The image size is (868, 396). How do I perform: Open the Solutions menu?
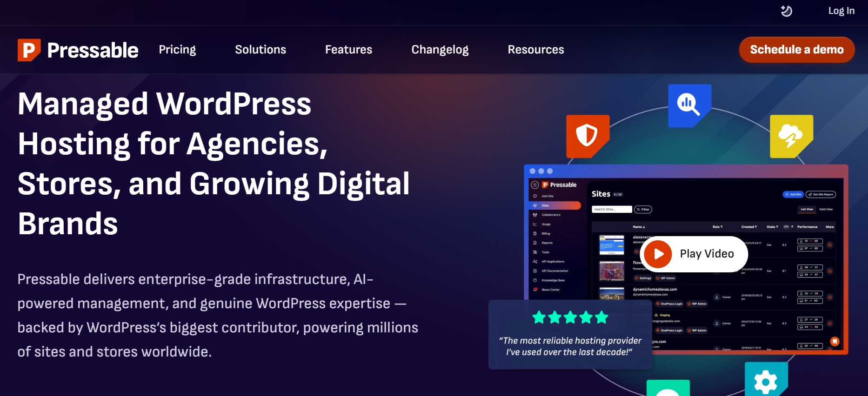pos(260,50)
